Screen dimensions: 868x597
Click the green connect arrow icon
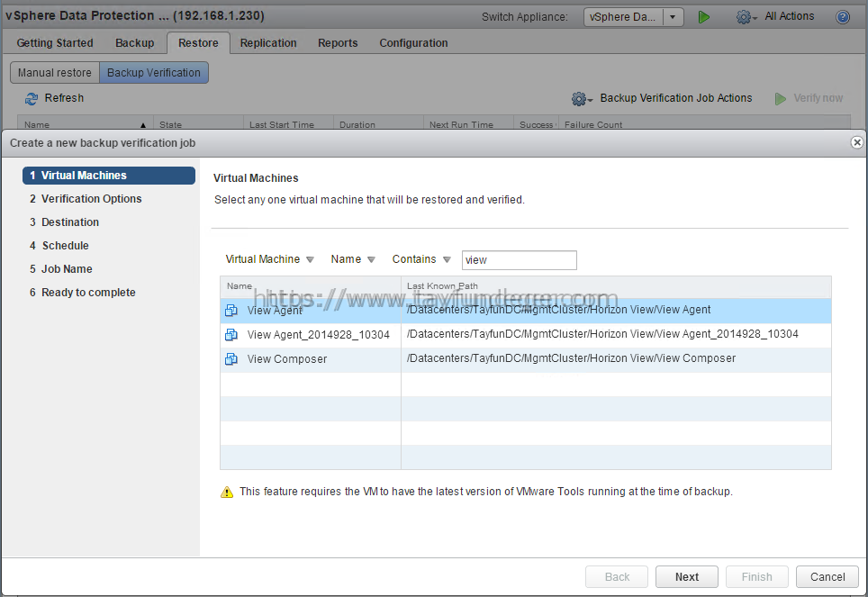[x=703, y=17]
